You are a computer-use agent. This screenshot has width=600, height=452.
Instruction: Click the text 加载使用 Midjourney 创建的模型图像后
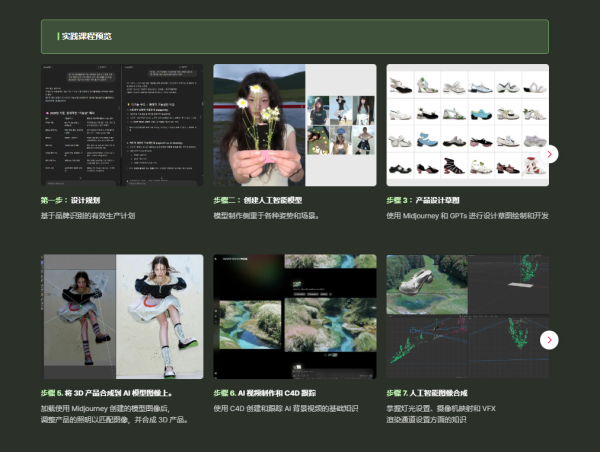point(105,408)
